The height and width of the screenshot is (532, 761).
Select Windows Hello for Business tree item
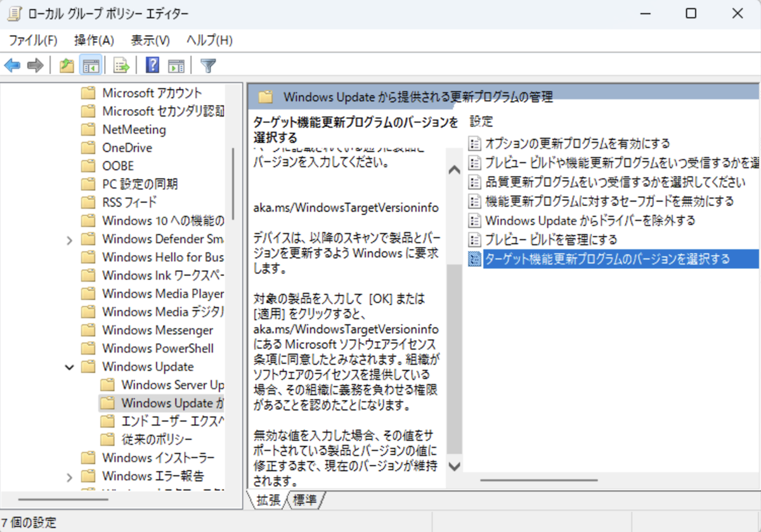tap(163, 257)
